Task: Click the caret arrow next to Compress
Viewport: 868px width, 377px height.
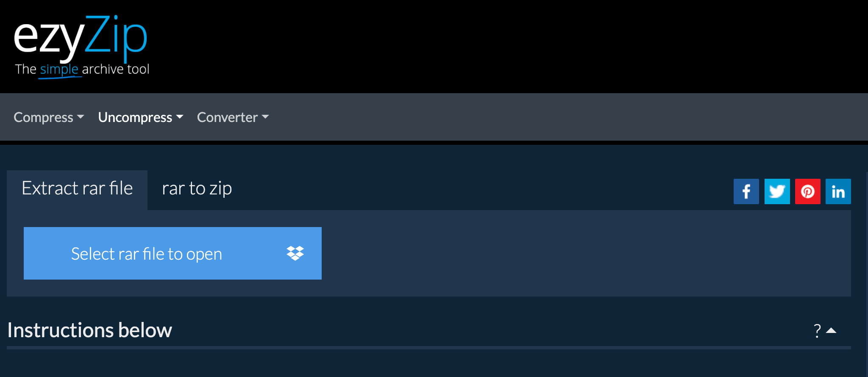Action: pos(81,117)
